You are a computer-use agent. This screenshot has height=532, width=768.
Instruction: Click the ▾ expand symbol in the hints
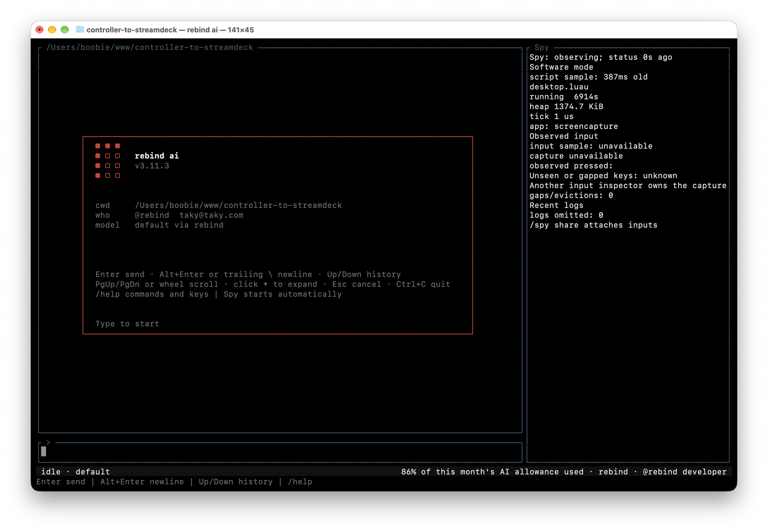(x=265, y=285)
